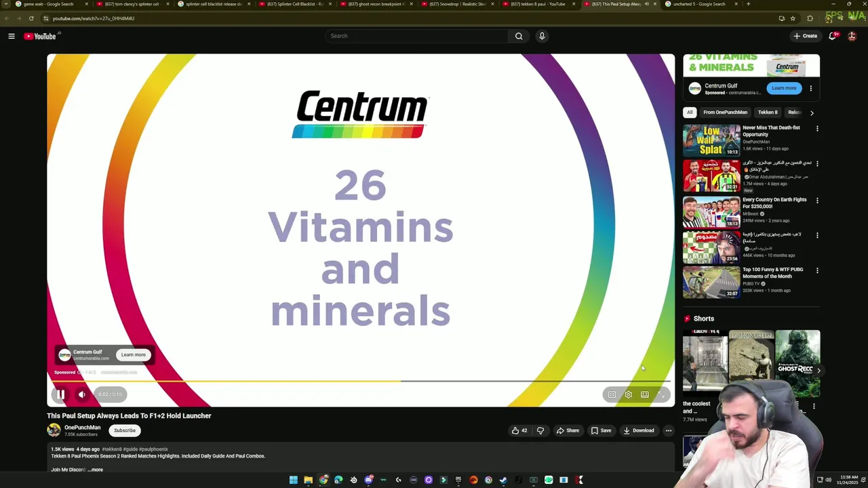Open Microsoft Edge from the taskbar
Image resolution: width=868 pixels, height=488 pixels.
click(x=338, y=480)
